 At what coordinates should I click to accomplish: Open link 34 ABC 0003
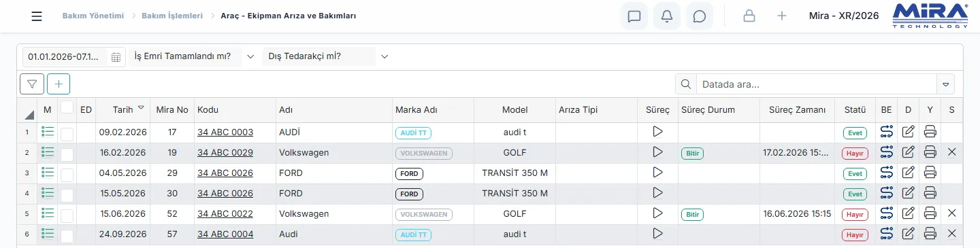pos(225,132)
